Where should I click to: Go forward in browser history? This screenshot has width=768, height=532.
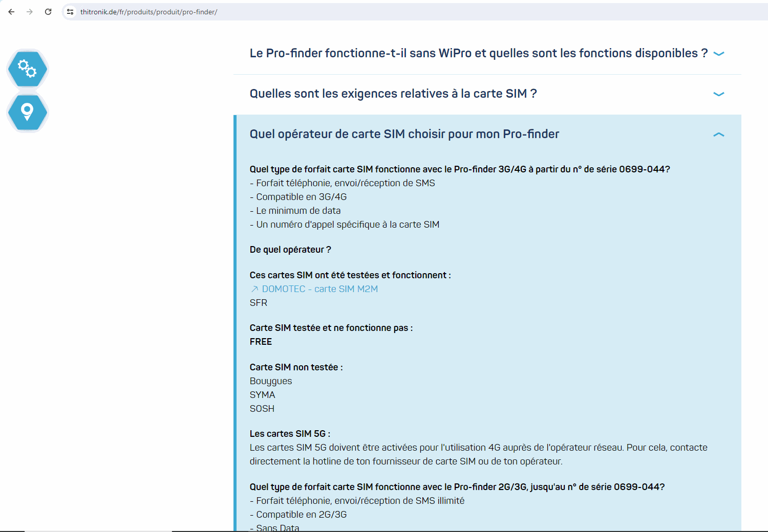30,12
